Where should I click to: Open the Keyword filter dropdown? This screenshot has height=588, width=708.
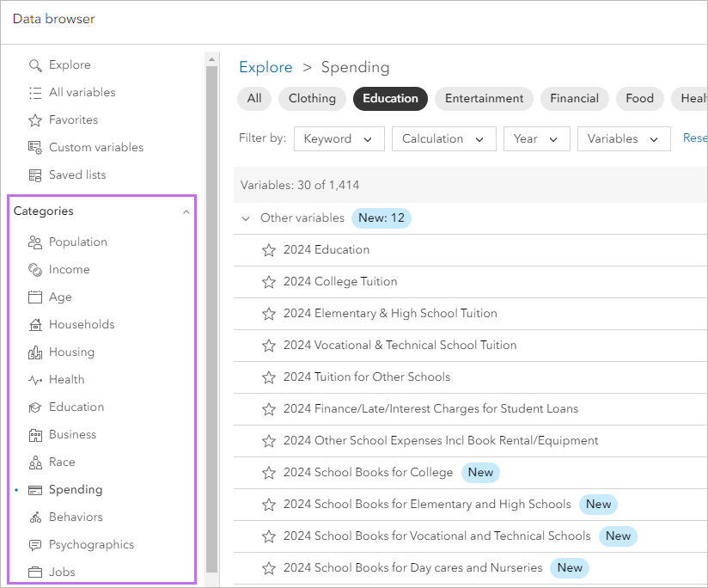click(339, 138)
